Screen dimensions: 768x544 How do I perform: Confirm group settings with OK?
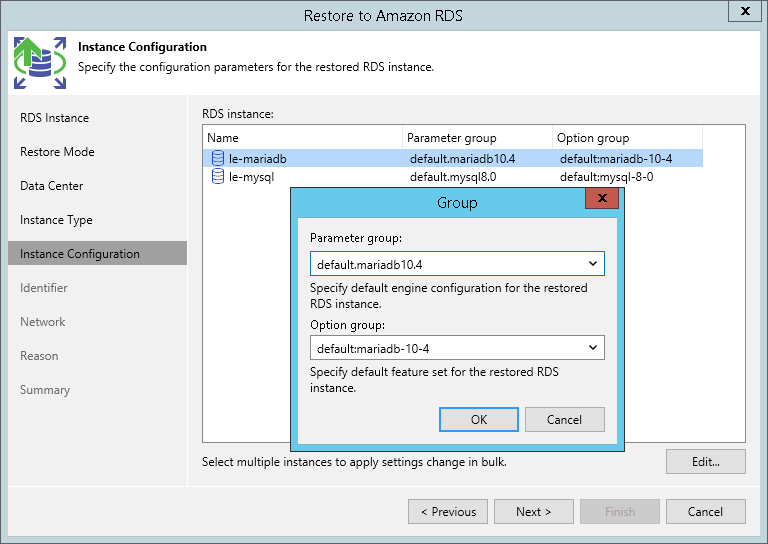(479, 420)
